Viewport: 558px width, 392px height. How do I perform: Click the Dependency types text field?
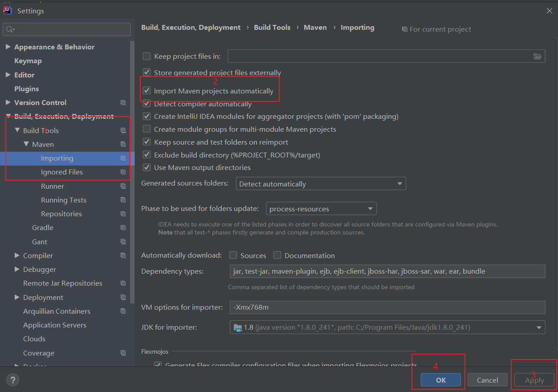point(387,271)
